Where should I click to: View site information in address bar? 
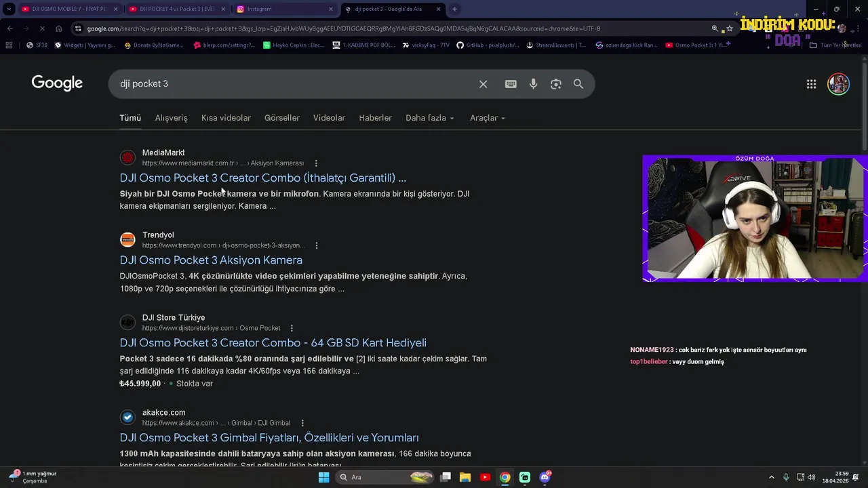pos(79,28)
